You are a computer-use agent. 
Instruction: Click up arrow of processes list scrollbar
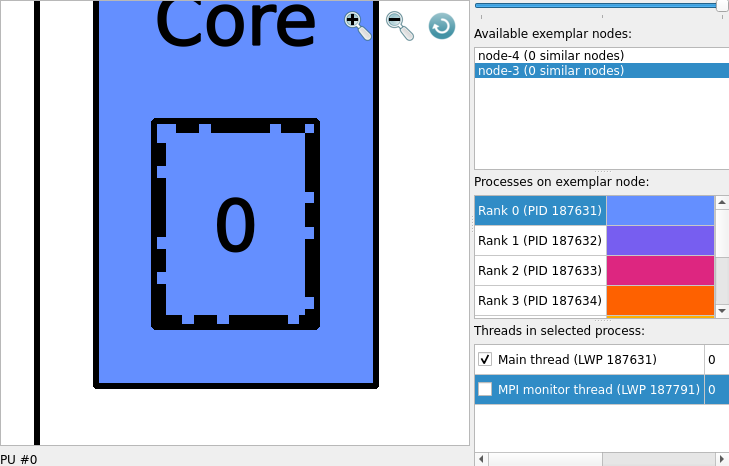(x=722, y=202)
